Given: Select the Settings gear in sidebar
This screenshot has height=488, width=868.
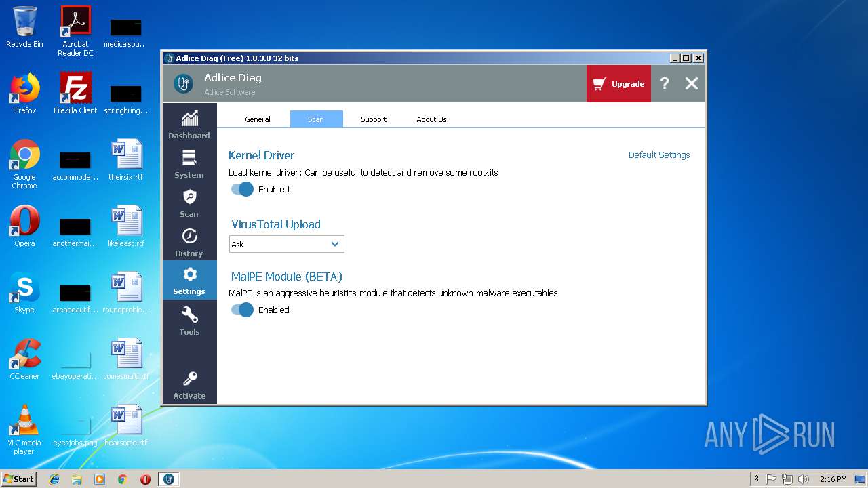Looking at the screenshot, I should tap(189, 280).
